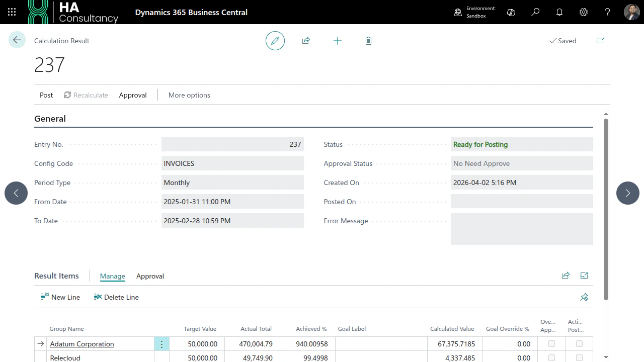Go to the previous record
This screenshot has width=644, height=362.
[x=16, y=193]
